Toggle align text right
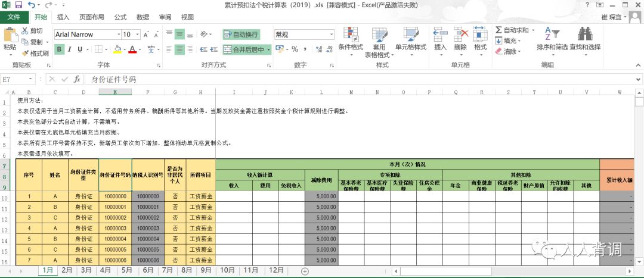 point(190,49)
